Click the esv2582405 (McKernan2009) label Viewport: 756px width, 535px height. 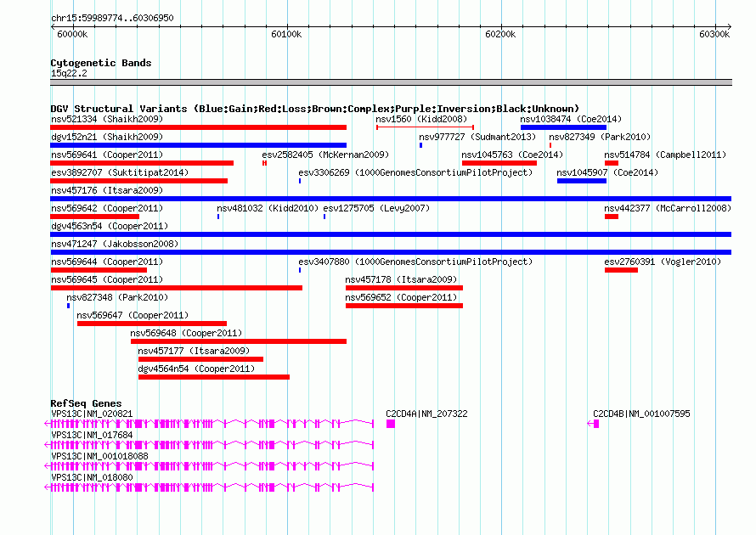pos(325,155)
